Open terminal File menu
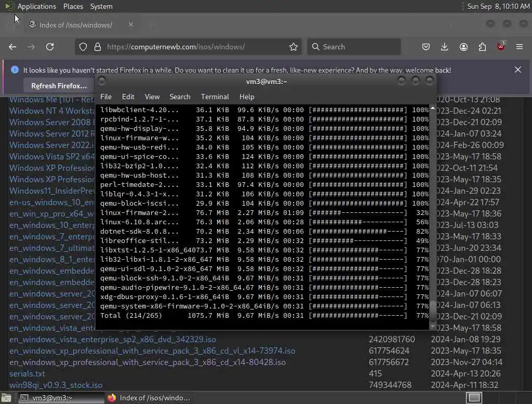The image size is (532, 404). click(x=106, y=97)
